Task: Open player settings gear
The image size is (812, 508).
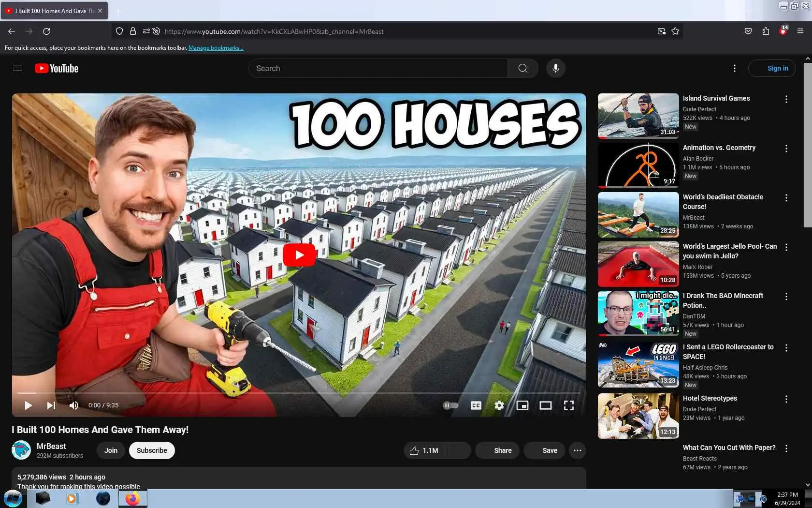Action: tap(499, 405)
